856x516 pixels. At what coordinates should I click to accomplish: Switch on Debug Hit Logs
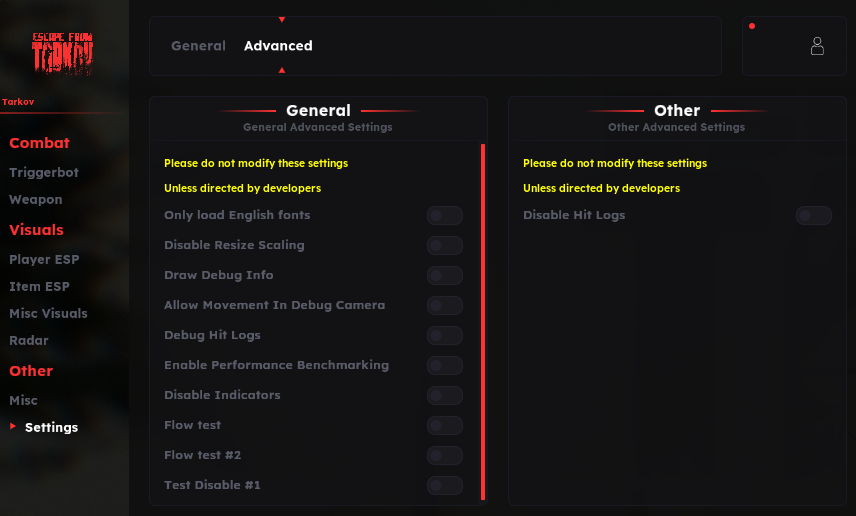445,335
